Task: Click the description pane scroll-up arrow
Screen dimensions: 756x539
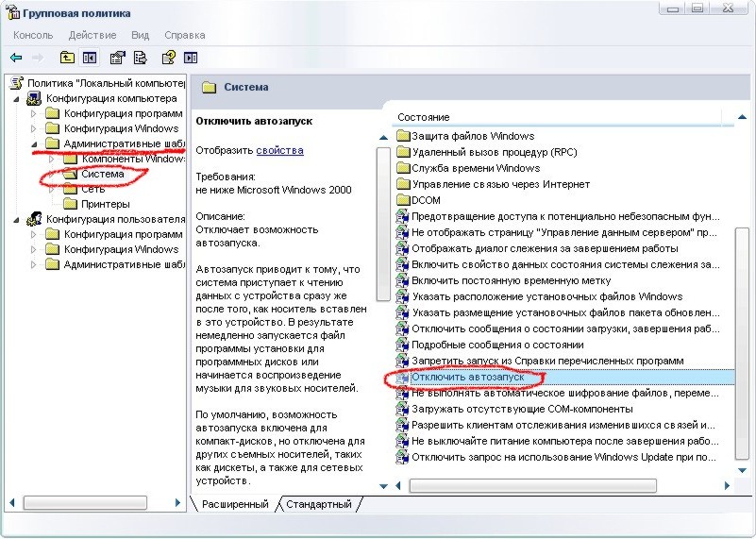Action: tap(384, 138)
